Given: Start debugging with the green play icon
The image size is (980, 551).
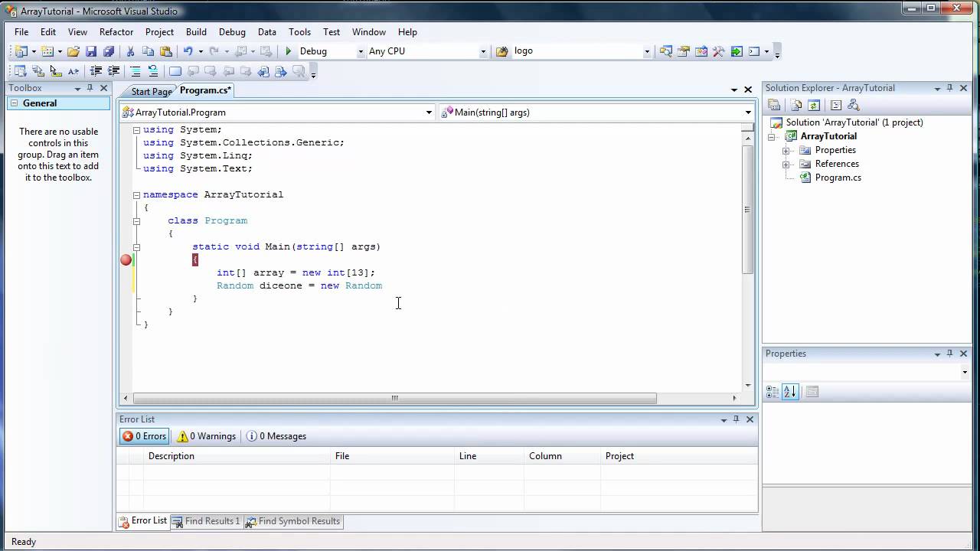Looking at the screenshot, I should click(x=289, y=51).
